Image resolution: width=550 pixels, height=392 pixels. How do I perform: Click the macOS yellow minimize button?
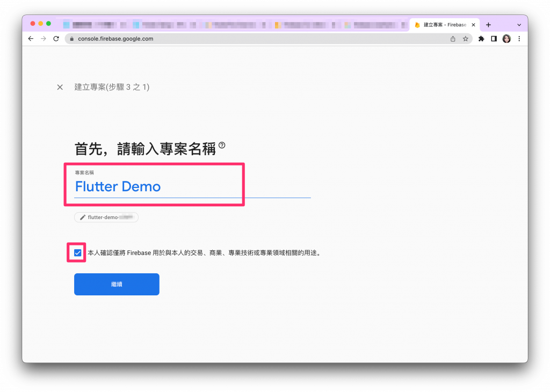[41, 24]
